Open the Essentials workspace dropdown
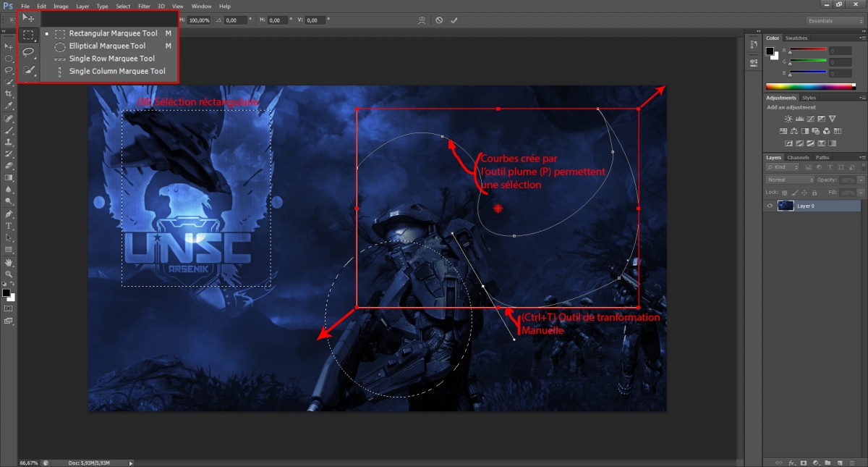 point(834,21)
